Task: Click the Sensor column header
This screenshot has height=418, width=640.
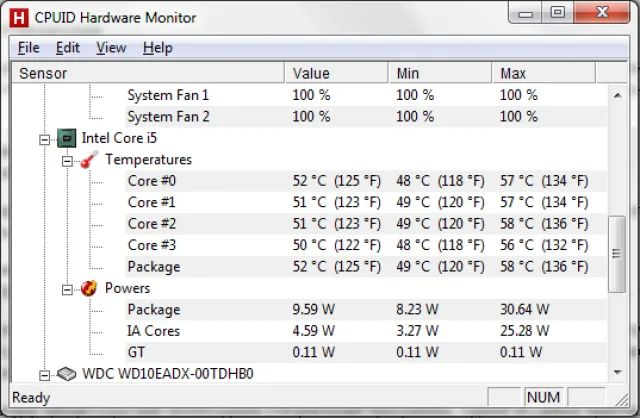Action: 148,73
